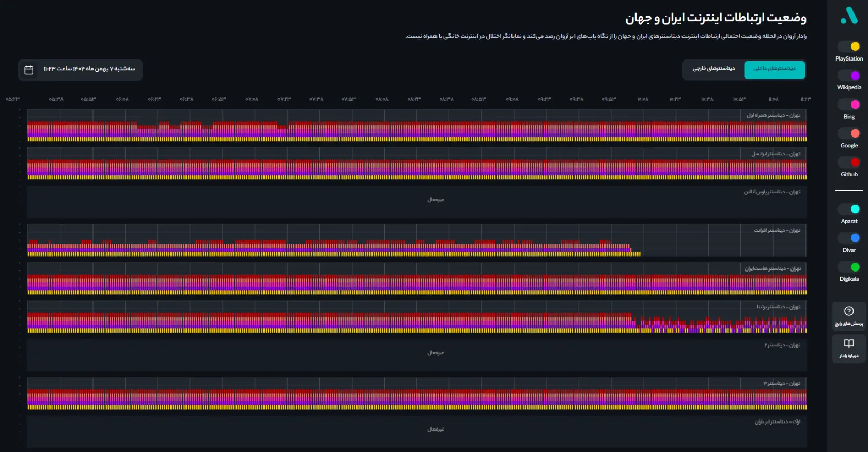Viewport: 868px width, 452px height.
Task: Toggle the PlayStation switch
Action: (849, 47)
